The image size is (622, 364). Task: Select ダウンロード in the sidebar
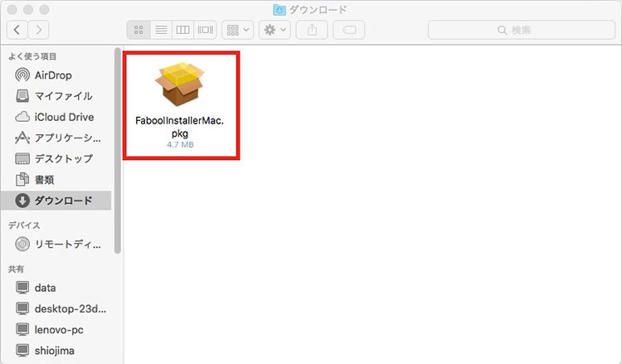[56, 201]
